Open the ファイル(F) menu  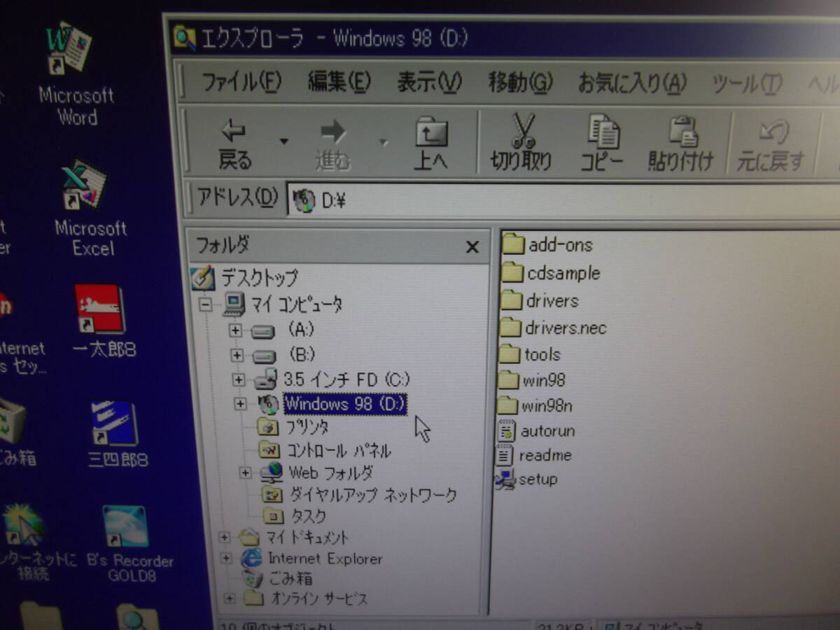pos(241,83)
